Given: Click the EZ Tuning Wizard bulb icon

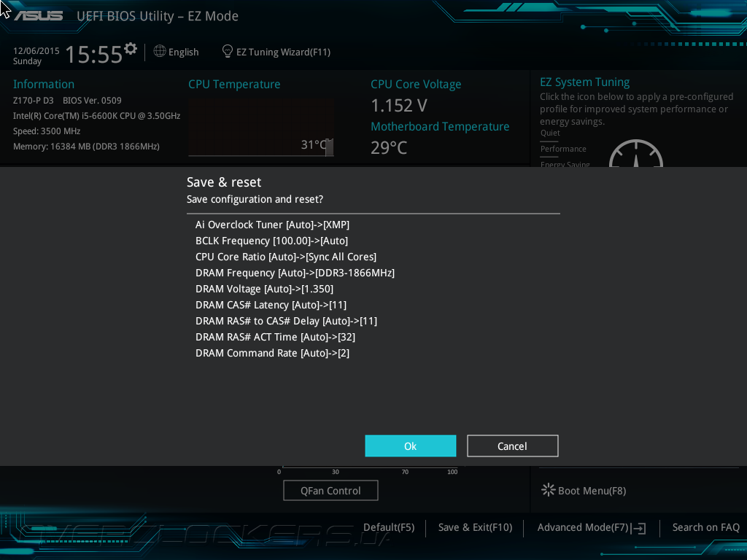Looking at the screenshot, I should click(x=228, y=51).
